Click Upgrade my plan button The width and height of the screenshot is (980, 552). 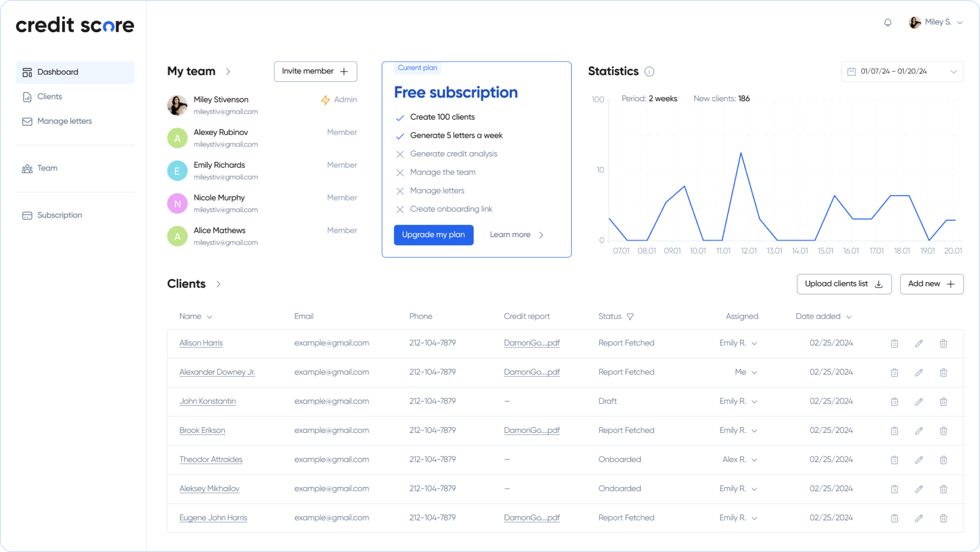pos(433,235)
